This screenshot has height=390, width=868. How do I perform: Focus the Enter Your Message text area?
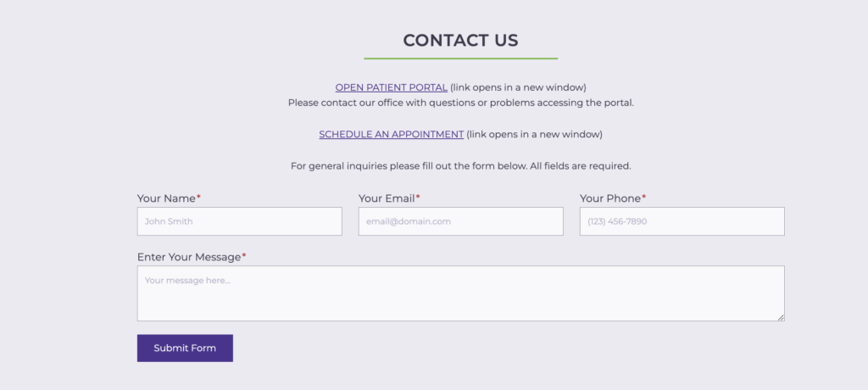460,293
